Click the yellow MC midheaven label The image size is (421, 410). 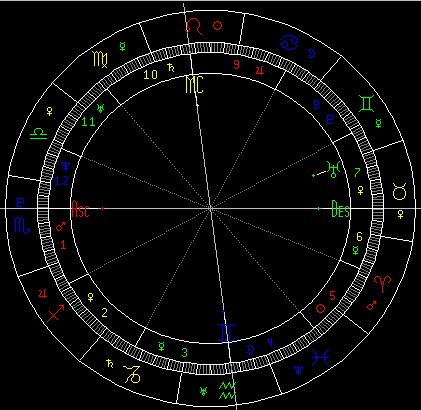point(194,85)
